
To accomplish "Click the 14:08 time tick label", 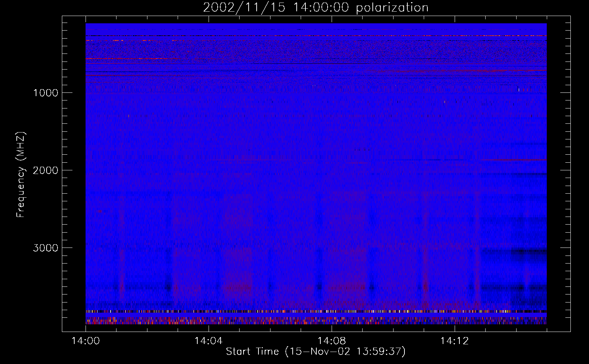I will 331,341.
